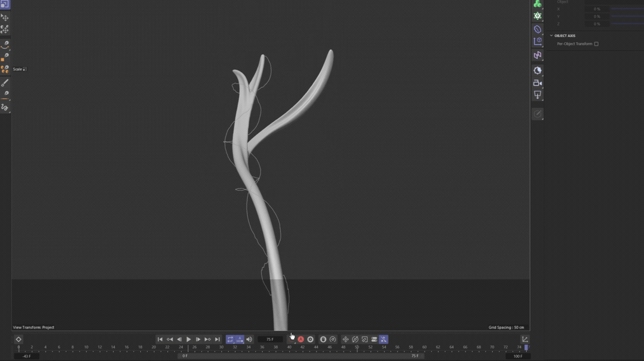Choose the Scatter Pen tool with orange spheres
The width and height of the screenshot is (644, 361).
[5, 69]
